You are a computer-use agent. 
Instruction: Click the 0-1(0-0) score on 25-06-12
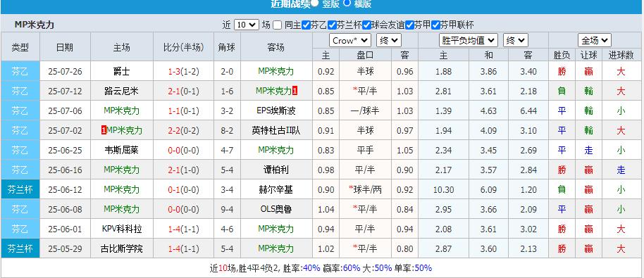pos(183,189)
